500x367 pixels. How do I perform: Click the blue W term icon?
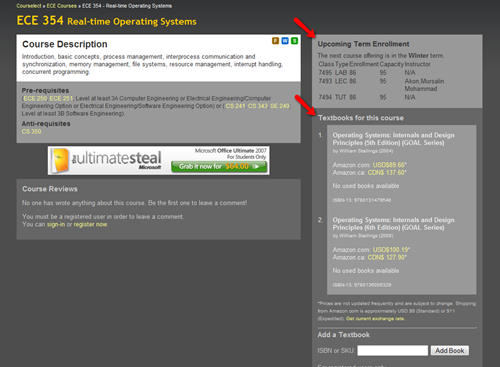pos(285,41)
